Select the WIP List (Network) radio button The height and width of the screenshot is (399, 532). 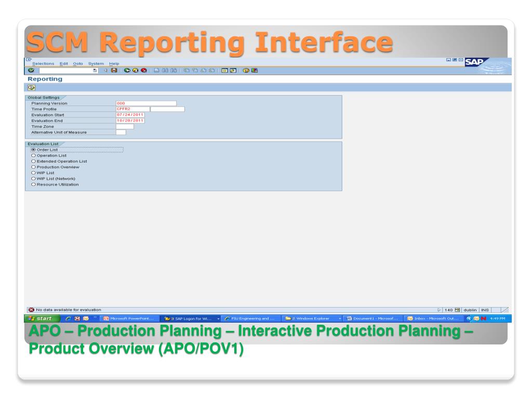click(x=33, y=179)
